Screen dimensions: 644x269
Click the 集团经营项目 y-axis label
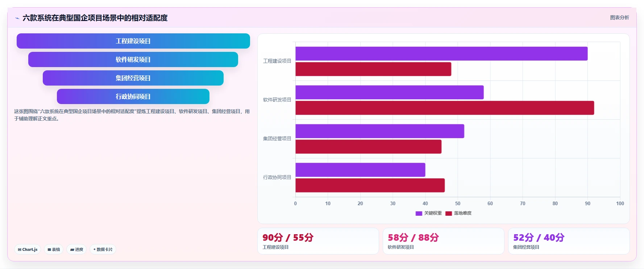(277, 138)
